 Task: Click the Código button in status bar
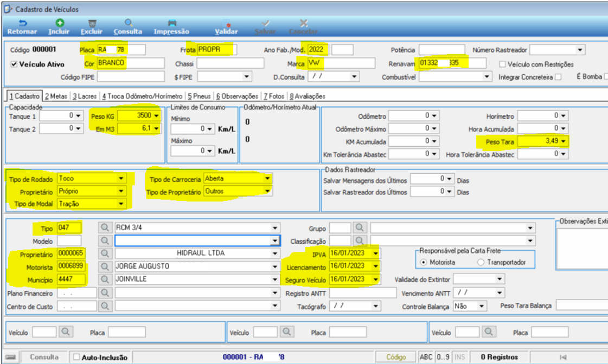396,357
